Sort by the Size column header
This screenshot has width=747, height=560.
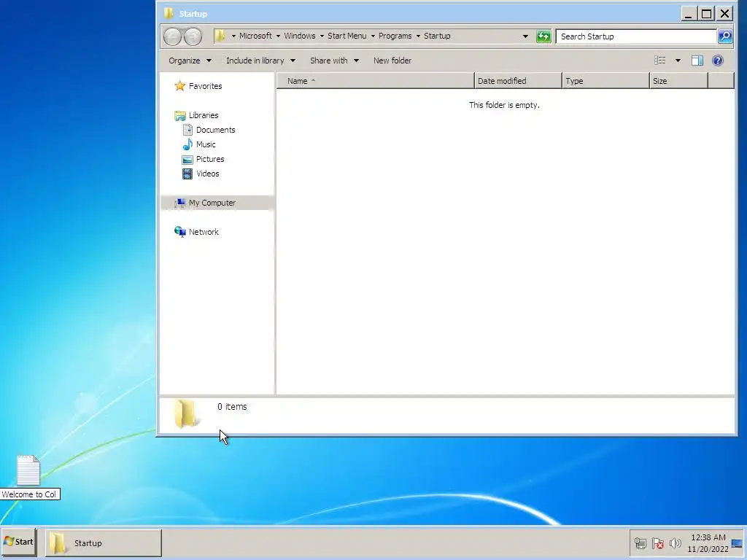[x=679, y=81]
